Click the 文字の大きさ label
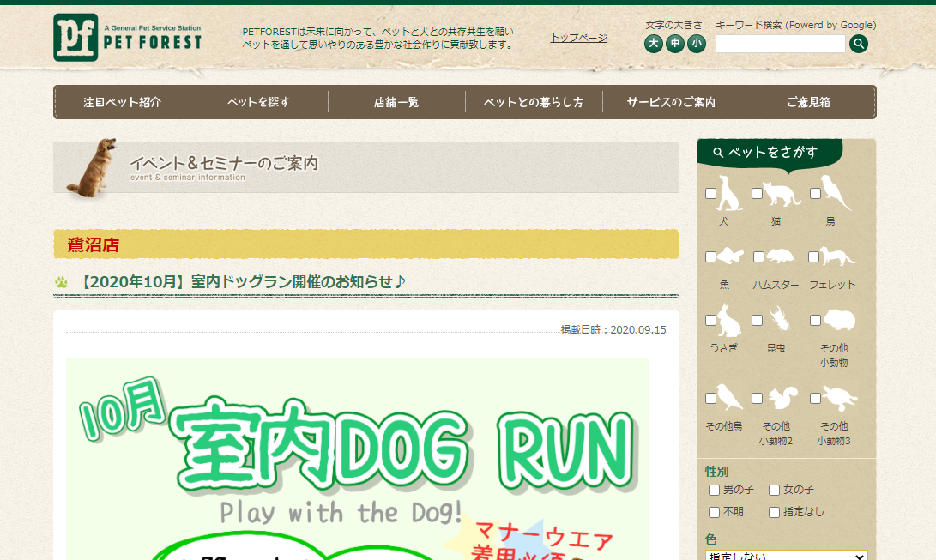 [674, 25]
